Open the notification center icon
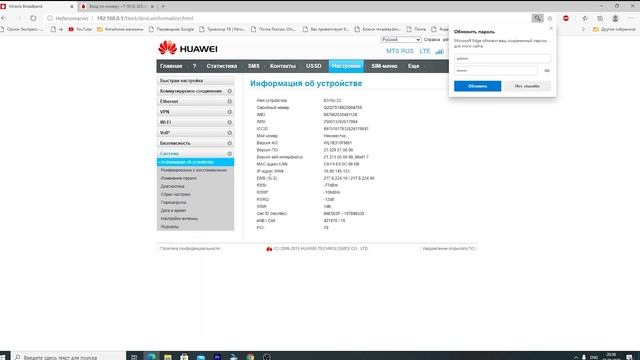Screen dimensions: 640x360 tap(629, 357)
